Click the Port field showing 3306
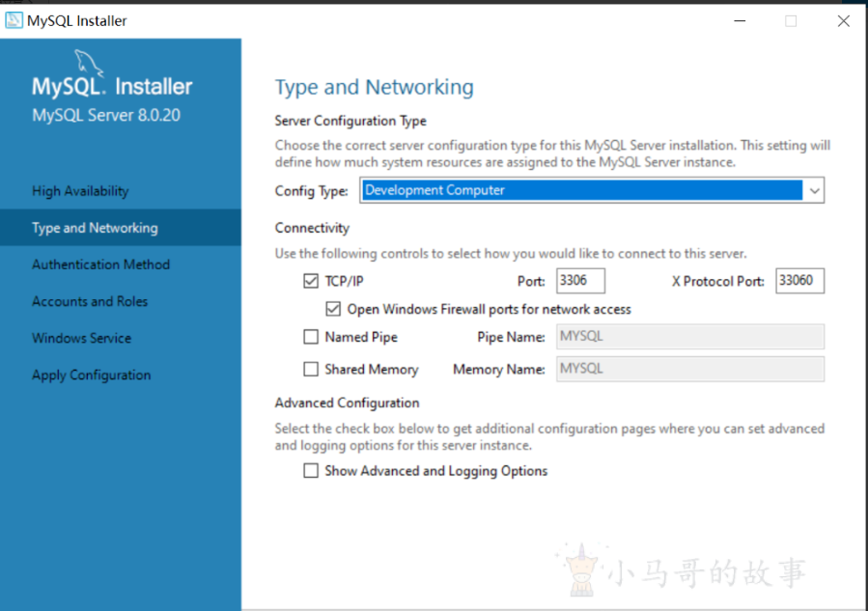The width and height of the screenshot is (868, 611). click(x=580, y=281)
